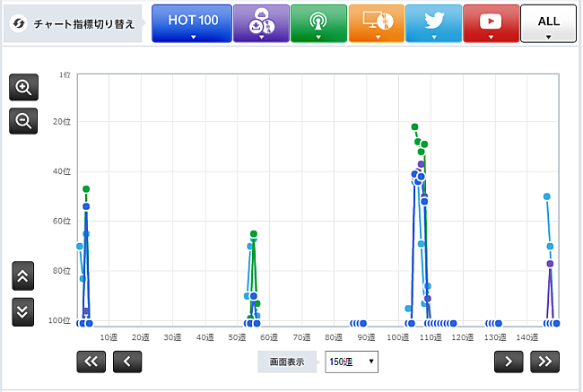
Task: Expand the arrow beneath the HOT 100 label
Action: coord(191,38)
